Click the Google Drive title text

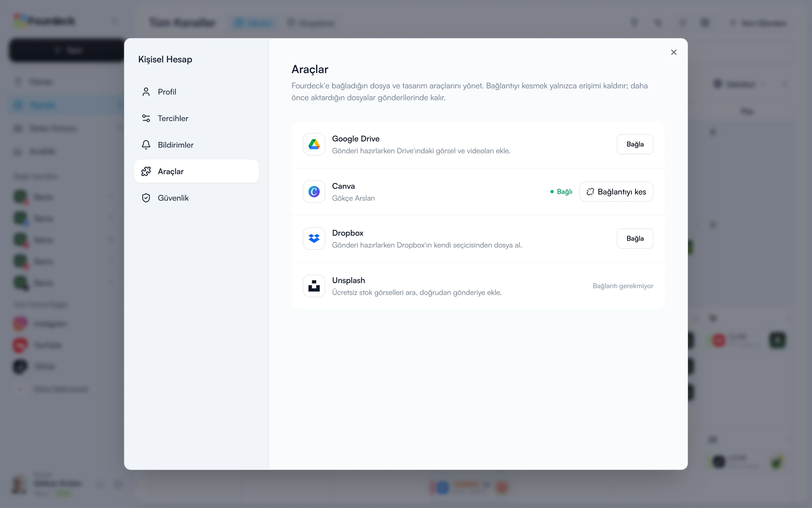[356, 139]
